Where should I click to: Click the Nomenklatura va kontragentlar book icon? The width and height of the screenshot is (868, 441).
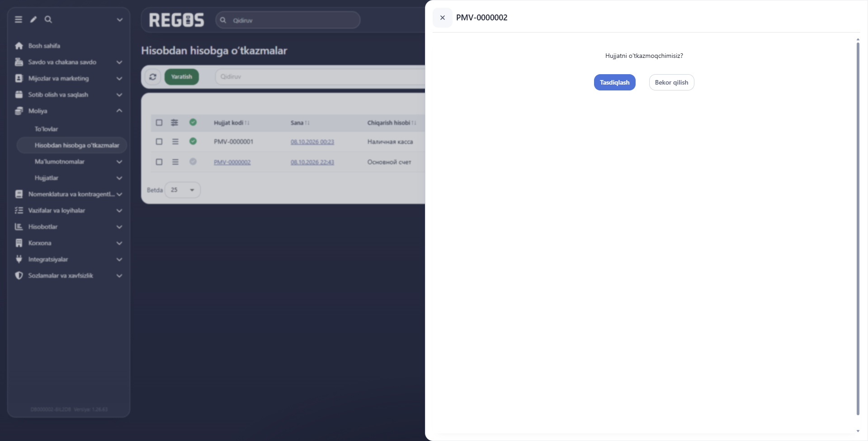(x=19, y=194)
